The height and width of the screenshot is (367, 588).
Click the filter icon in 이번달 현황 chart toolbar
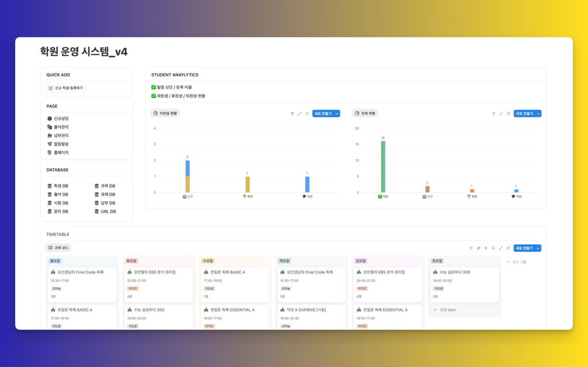click(x=292, y=113)
